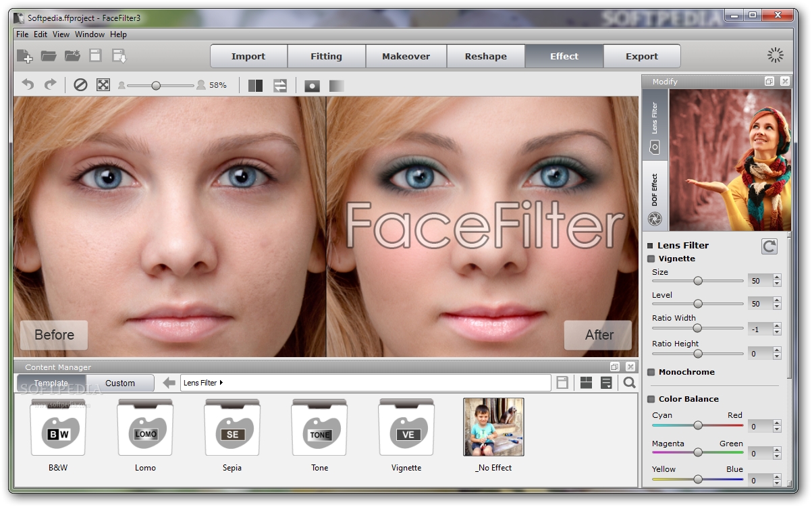Viewport: 812px width, 507px height.
Task: Enable the Color Balance checkbox
Action: pyautogui.click(x=651, y=399)
